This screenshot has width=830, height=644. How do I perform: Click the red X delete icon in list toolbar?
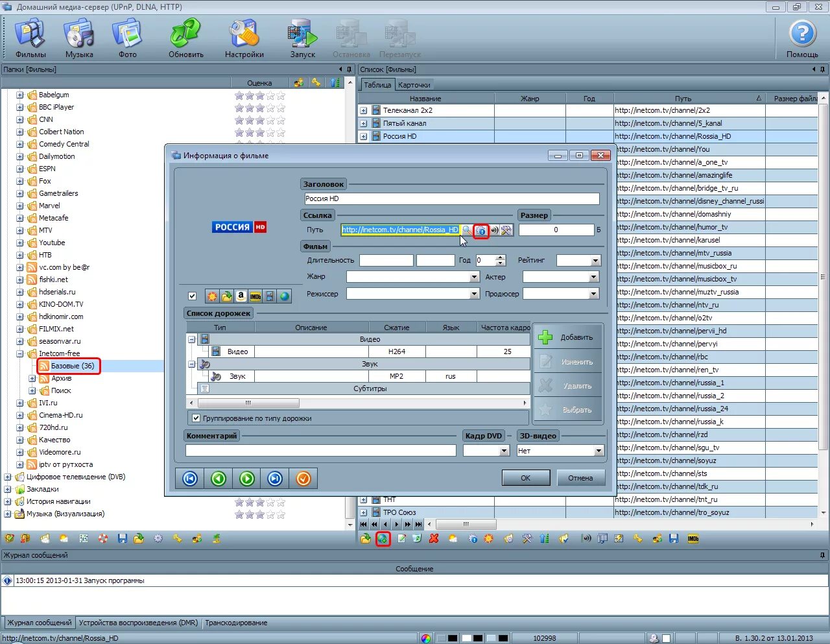point(434,539)
